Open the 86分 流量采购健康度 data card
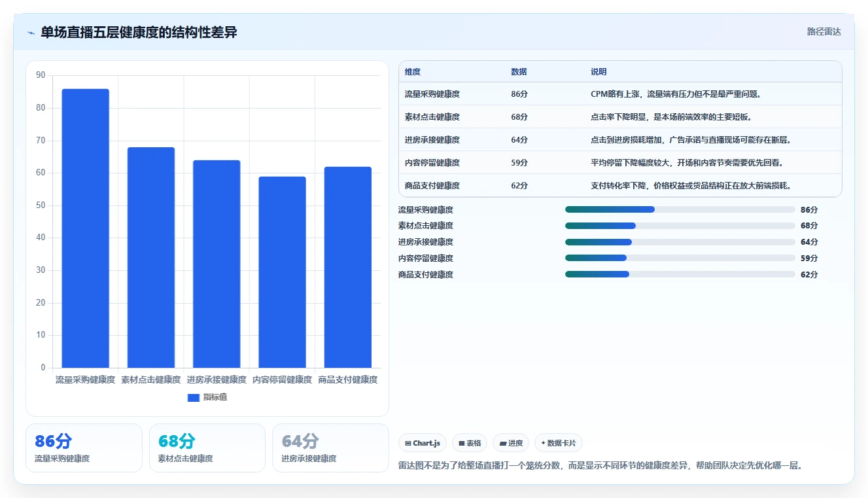This screenshot has width=868, height=498. [x=84, y=448]
